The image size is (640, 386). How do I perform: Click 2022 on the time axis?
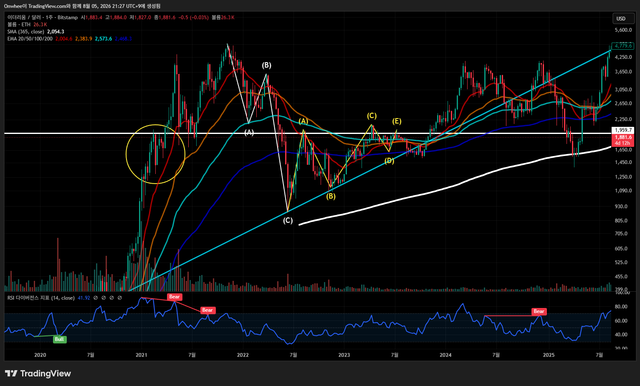(x=243, y=355)
